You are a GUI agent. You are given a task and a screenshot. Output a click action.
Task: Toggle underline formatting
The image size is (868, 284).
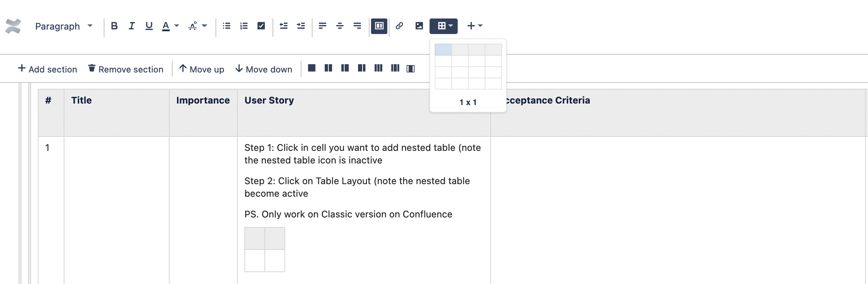149,26
